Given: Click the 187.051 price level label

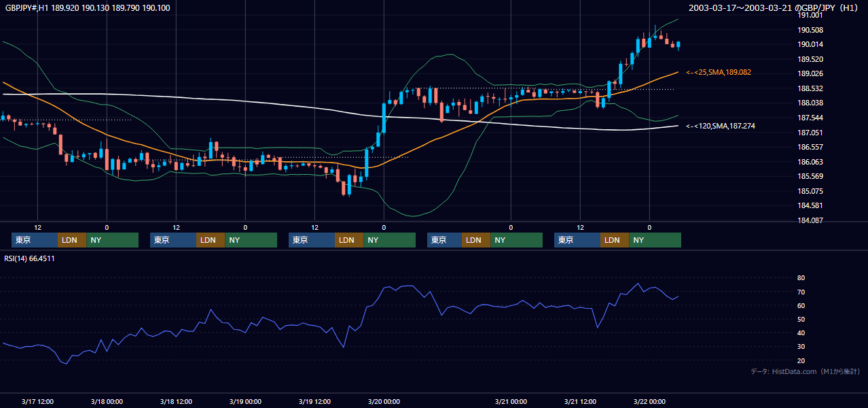Looking at the screenshot, I should 810,133.
